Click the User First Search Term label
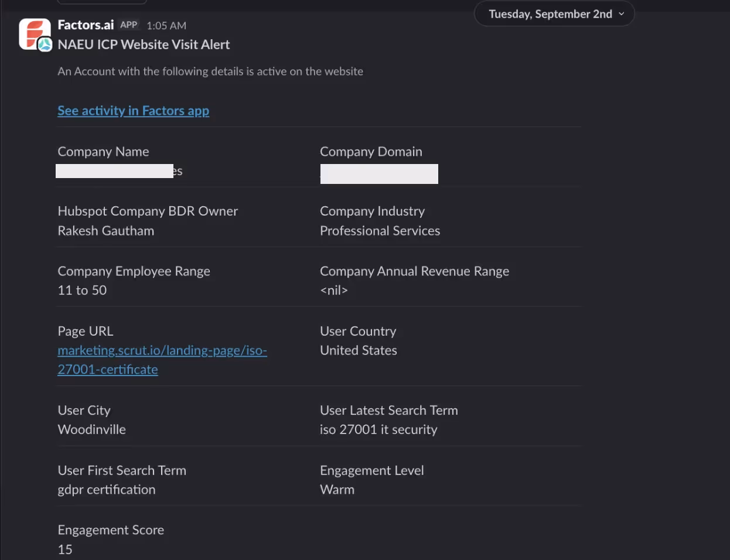The height and width of the screenshot is (560, 730). coord(122,470)
